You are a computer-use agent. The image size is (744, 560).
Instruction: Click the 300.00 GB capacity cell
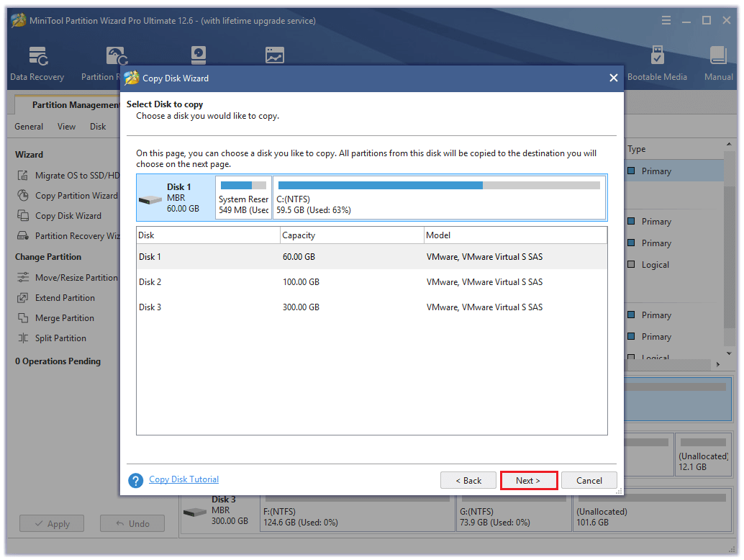click(301, 307)
